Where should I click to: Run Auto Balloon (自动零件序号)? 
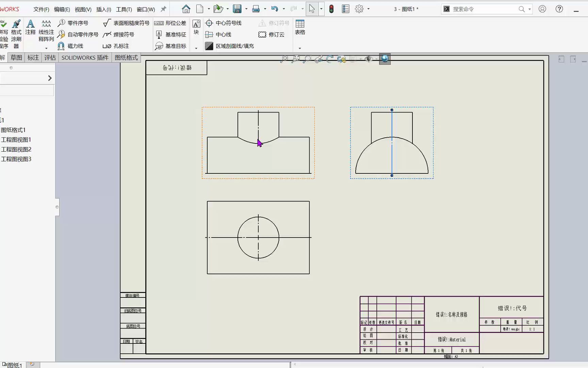[78, 34]
